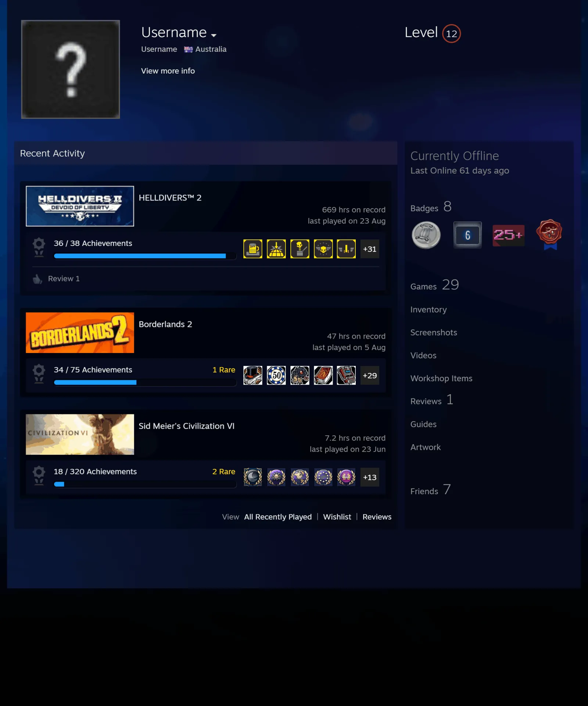Click the Borderlands +29 more achievements box

(370, 375)
